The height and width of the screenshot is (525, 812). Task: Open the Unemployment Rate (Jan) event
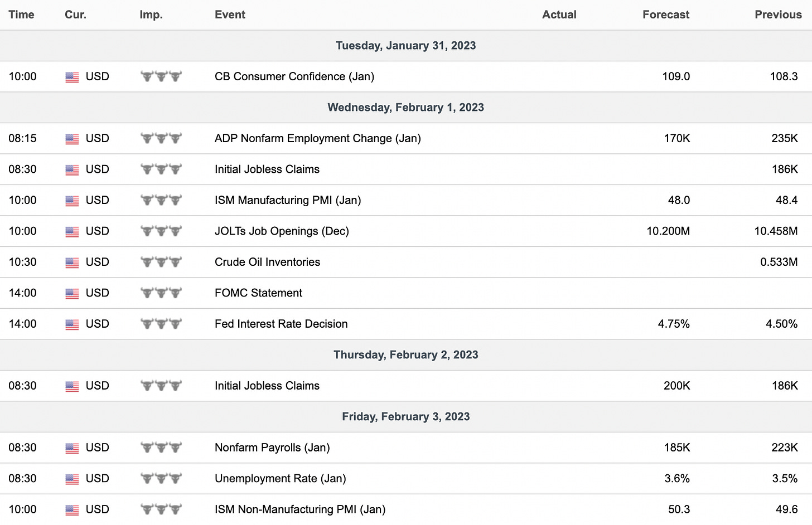pyautogui.click(x=281, y=478)
